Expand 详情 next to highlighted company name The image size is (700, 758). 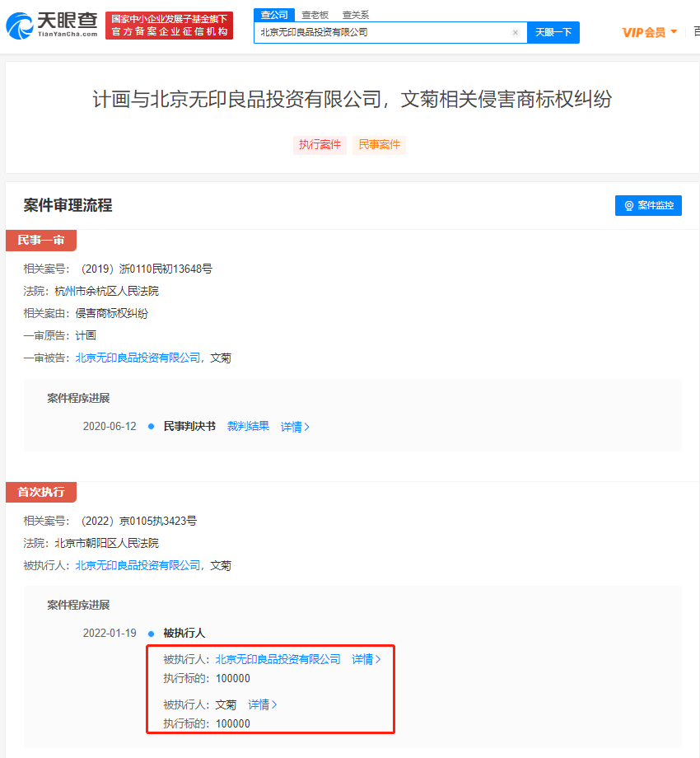(x=366, y=659)
